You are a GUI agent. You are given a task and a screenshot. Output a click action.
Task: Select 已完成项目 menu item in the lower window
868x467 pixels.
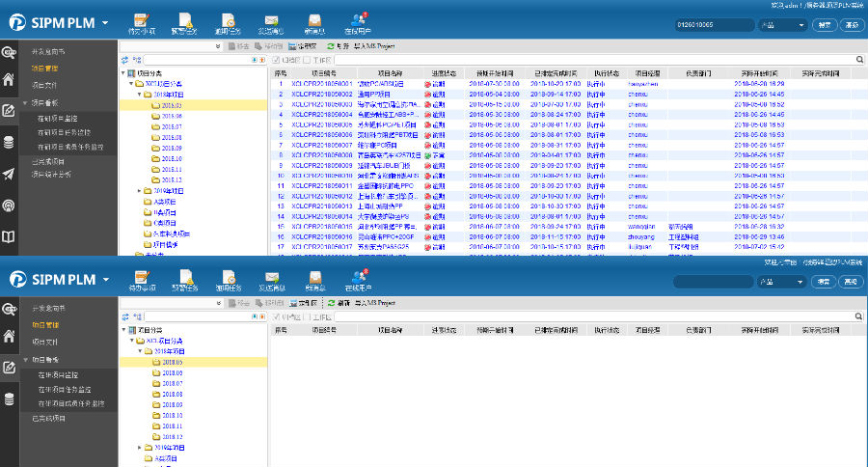coord(48,418)
